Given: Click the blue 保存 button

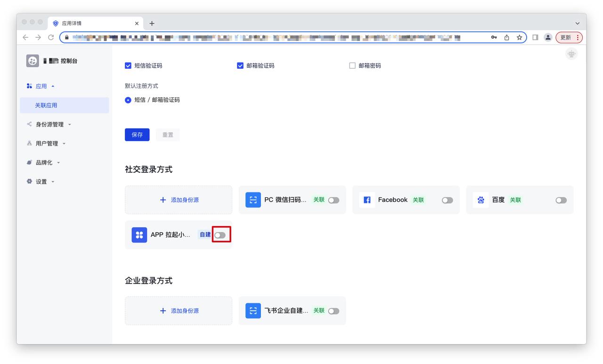Looking at the screenshot, I should point(137,135).
